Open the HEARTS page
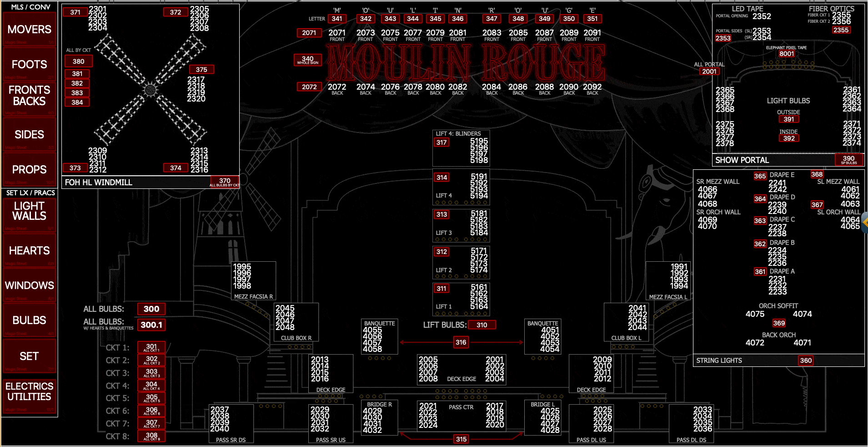This screenshot has height=447, width=868. tap(29, 251)
